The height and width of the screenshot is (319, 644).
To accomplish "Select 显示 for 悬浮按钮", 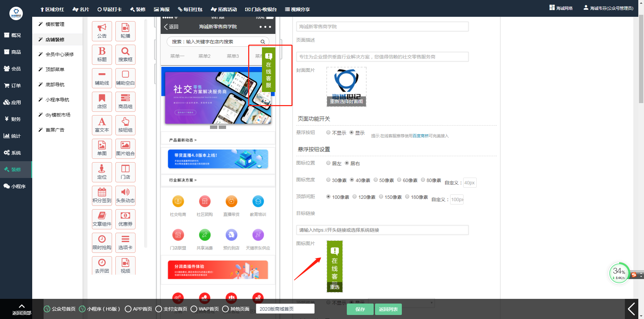I will coord(352,133).
